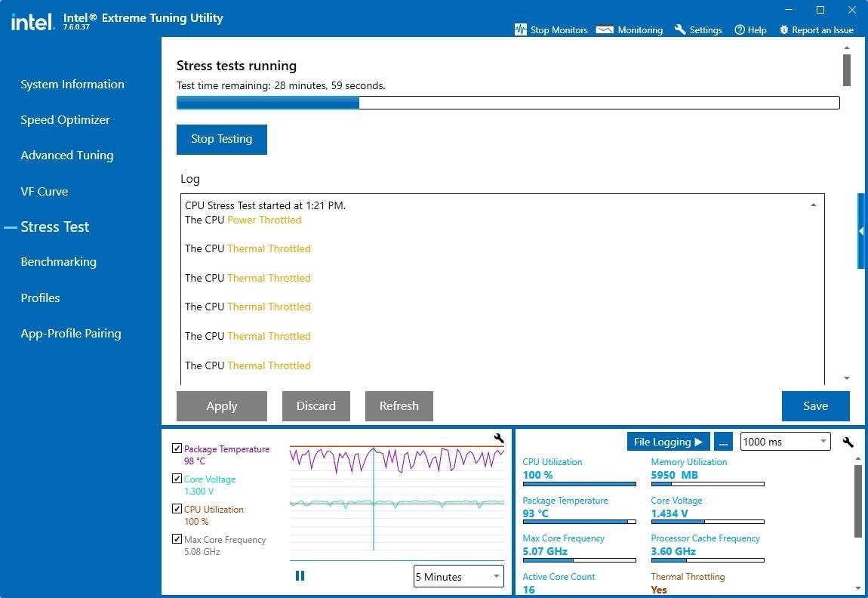Click the Refresh button
This screenshot has height=598, width=868.
(x=399, y=406)
